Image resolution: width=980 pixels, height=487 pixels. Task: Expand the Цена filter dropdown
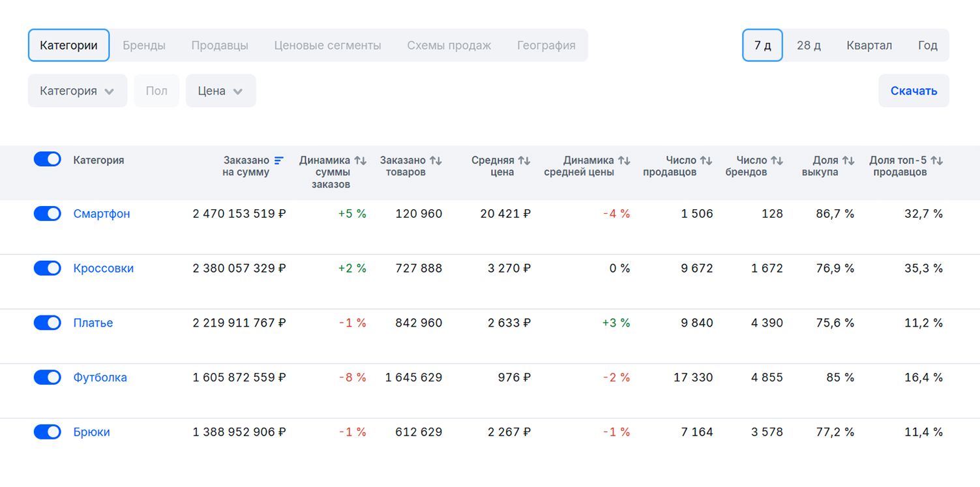click(x=221, y=91)
